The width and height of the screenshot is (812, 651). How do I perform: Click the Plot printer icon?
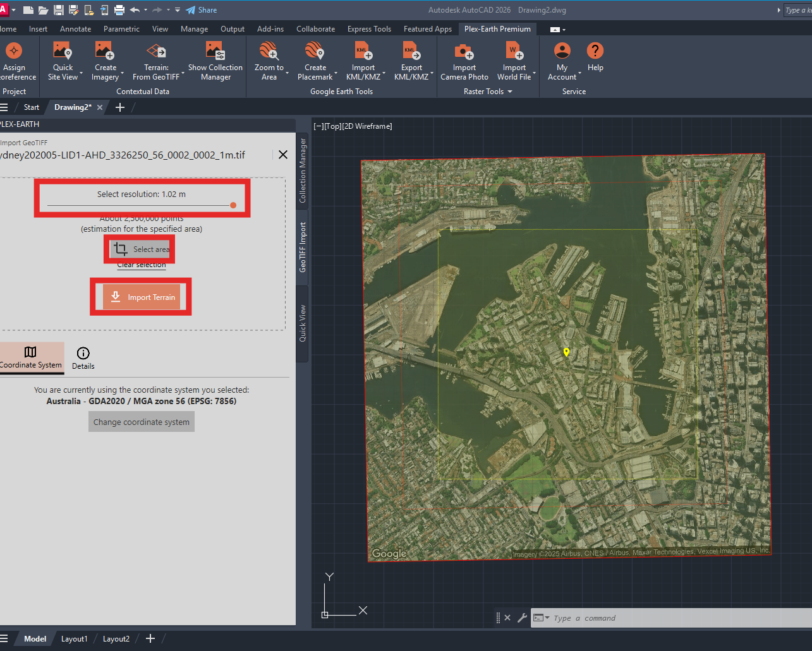pyautogui.click(x=119, y=10)
